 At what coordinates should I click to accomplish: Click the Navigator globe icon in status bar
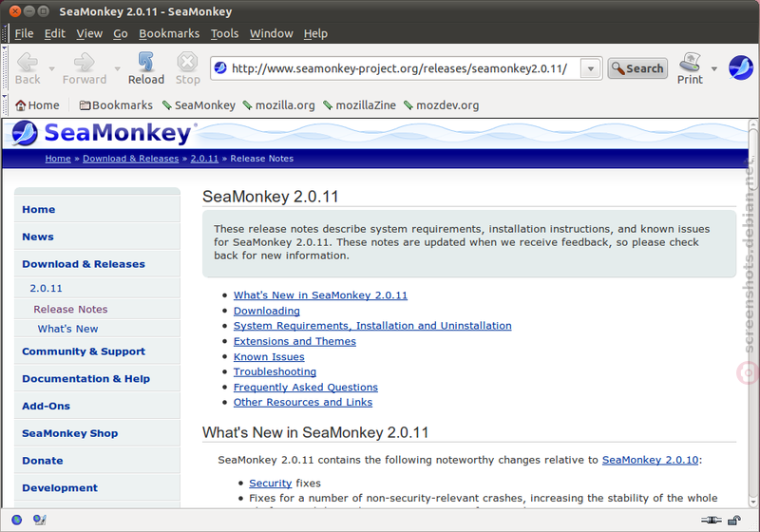[17, 520]
